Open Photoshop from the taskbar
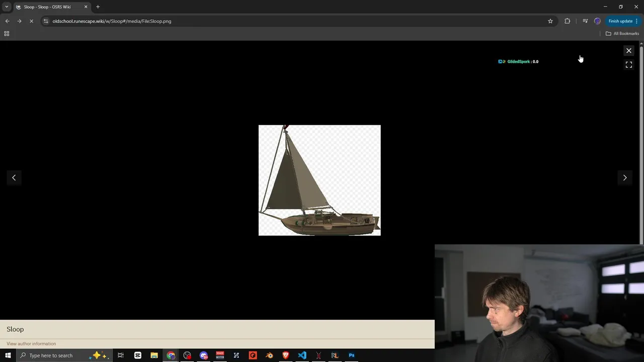This screenshot has width=644, height=362. click(x=352, y=355)
